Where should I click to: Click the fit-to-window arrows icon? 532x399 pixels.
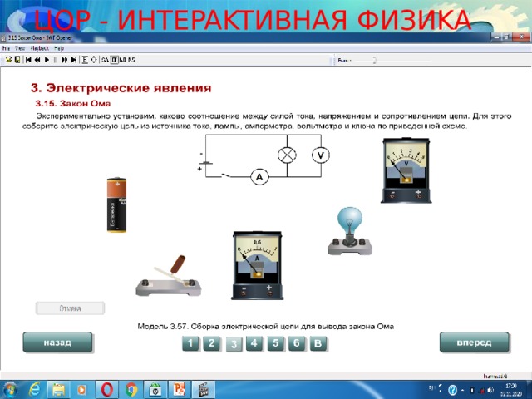click(94, 60)
